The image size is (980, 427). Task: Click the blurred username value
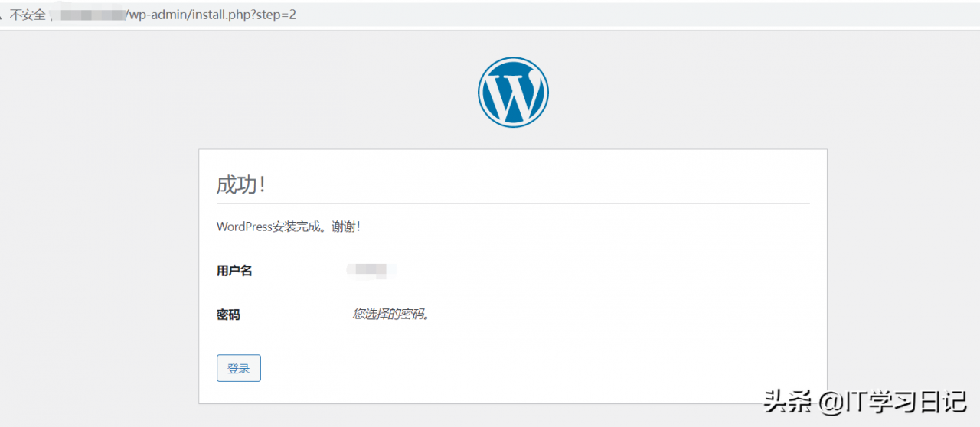371,269
